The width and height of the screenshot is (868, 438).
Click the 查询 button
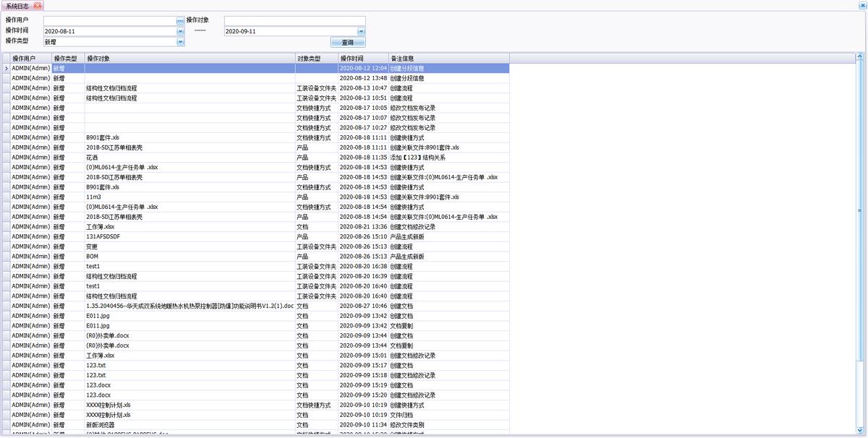[x=348, y=43]
